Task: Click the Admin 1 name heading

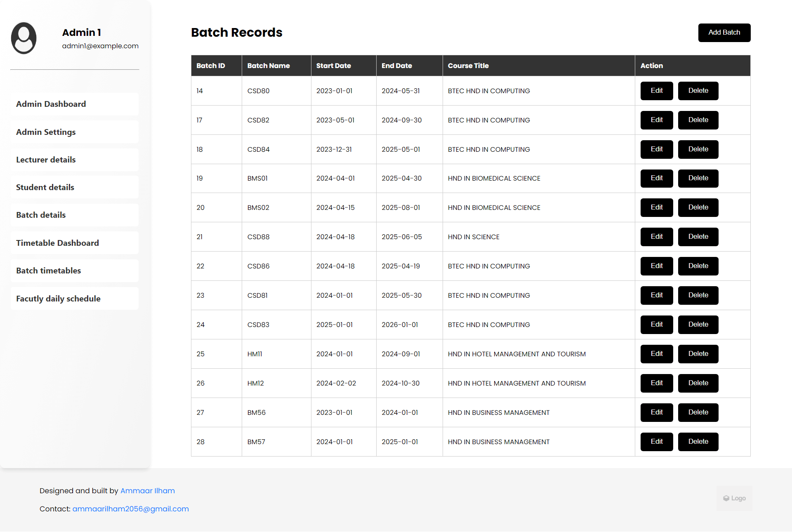Action: coord(82,33)
